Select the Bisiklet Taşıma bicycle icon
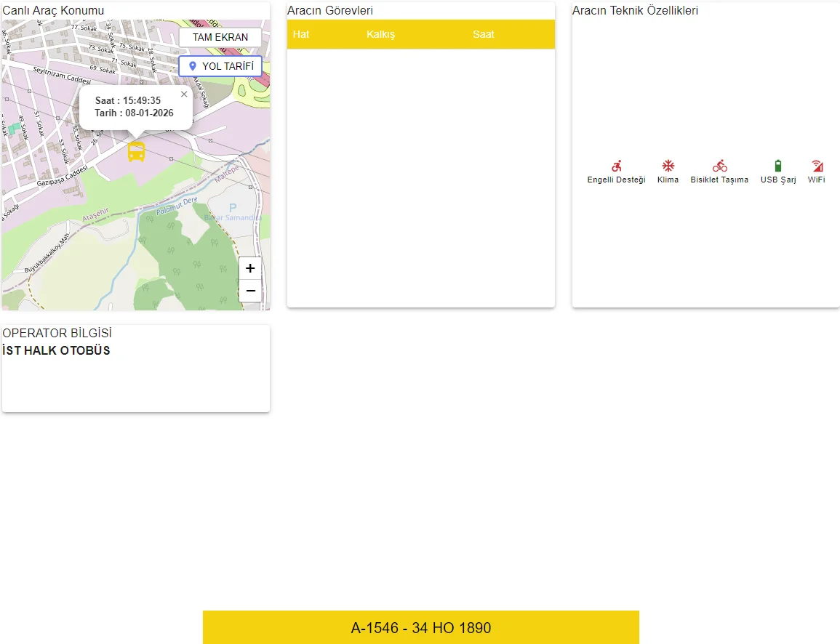The width and height of the screenshot is (840, 644). [x=719, y=166]
